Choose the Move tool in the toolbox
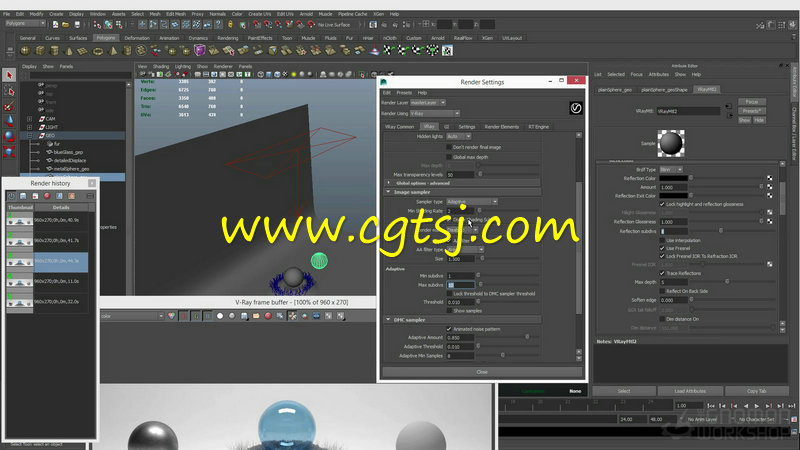This screenshot has height=450, width=800. click(9, 121)
